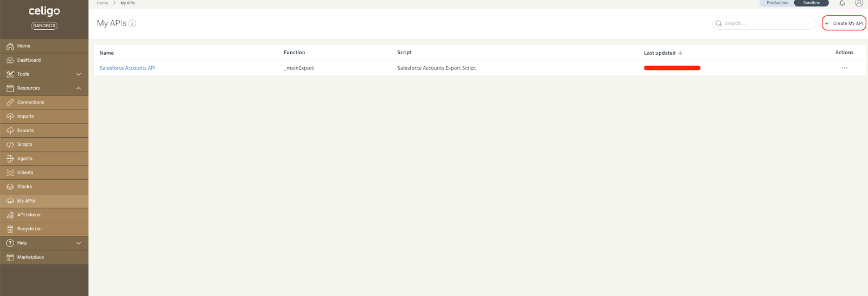Click the Tools wrench icon

coord(10,74)
